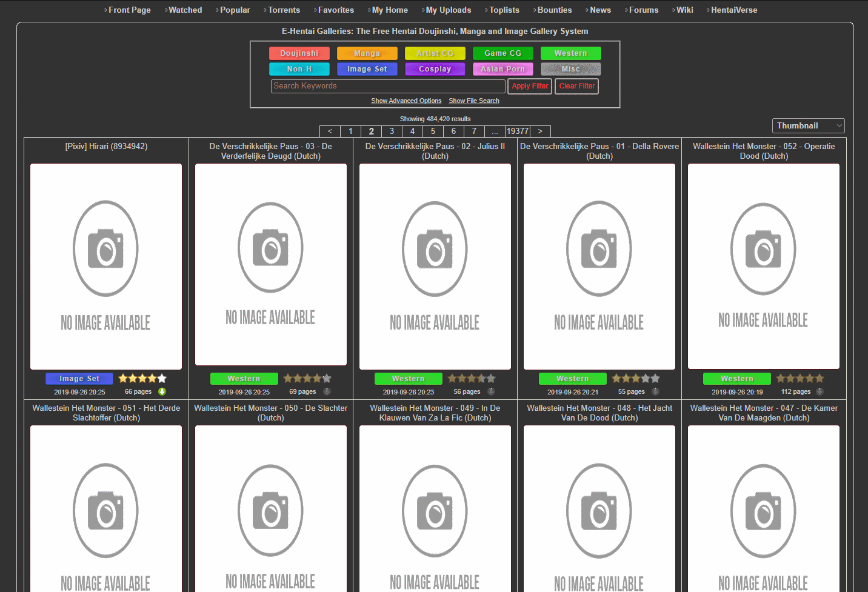The width and height of the screenshot is (868, 592).
Task: Click grey torrent icon beside 112 pages
Action: (820, 391)
